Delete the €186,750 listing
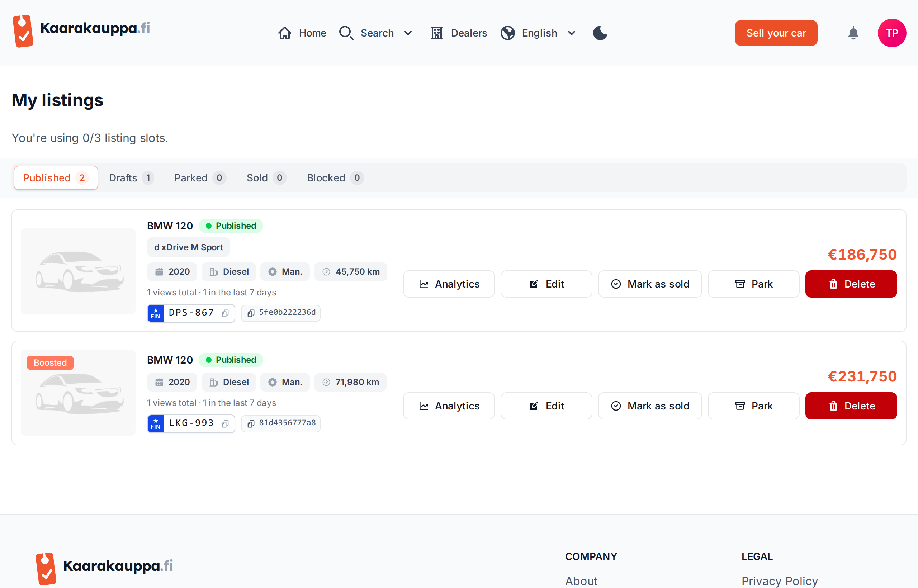The height and width of the screenshot is (588, 918). (x=851, y=284)
